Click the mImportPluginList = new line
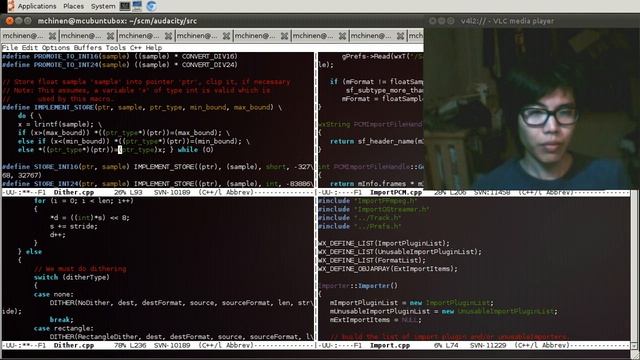 (x=412, y=303)
